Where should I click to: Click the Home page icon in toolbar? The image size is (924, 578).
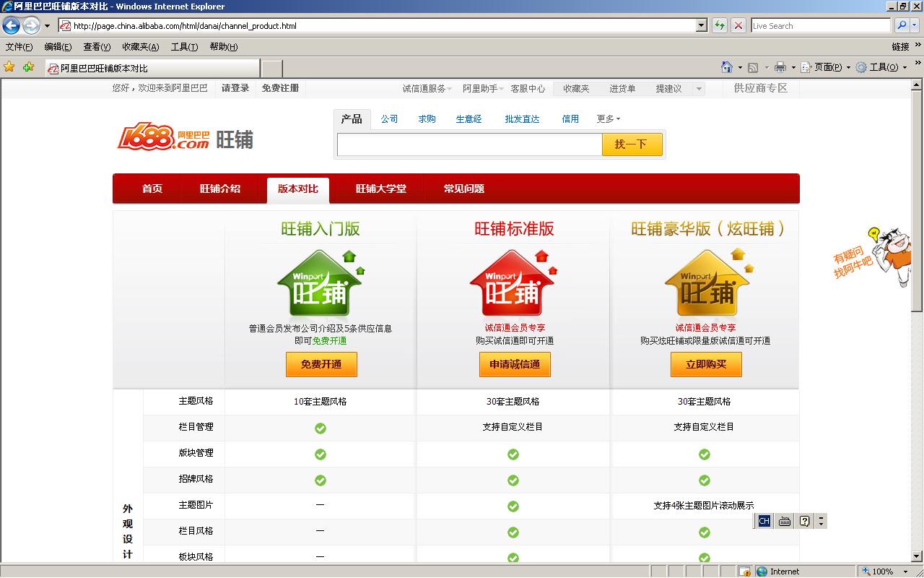pyautogui.click(x=727, y=67)
